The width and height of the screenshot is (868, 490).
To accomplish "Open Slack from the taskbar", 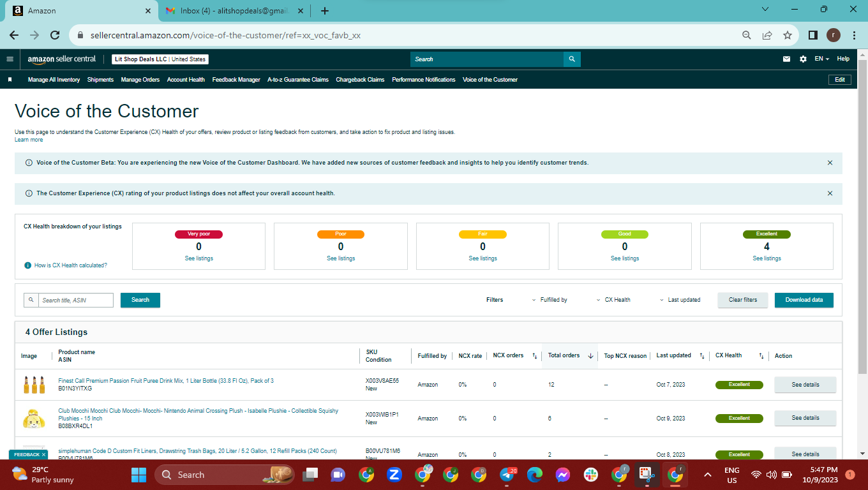I will pos(591,475).
